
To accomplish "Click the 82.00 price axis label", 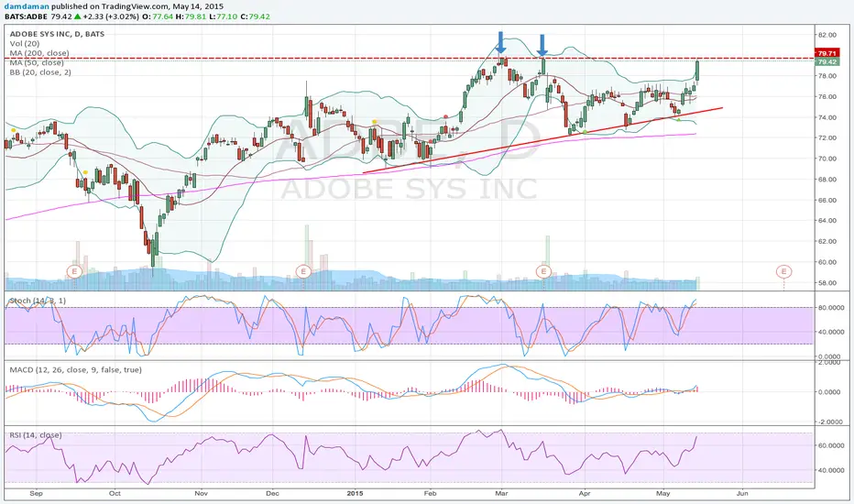I will click(827, 35).
